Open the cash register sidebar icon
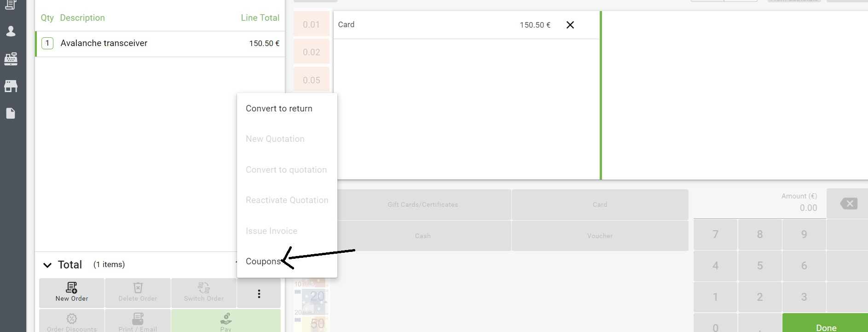Image resolution: width=868 pixels, height=332 pixels. (x=11, y=58)
